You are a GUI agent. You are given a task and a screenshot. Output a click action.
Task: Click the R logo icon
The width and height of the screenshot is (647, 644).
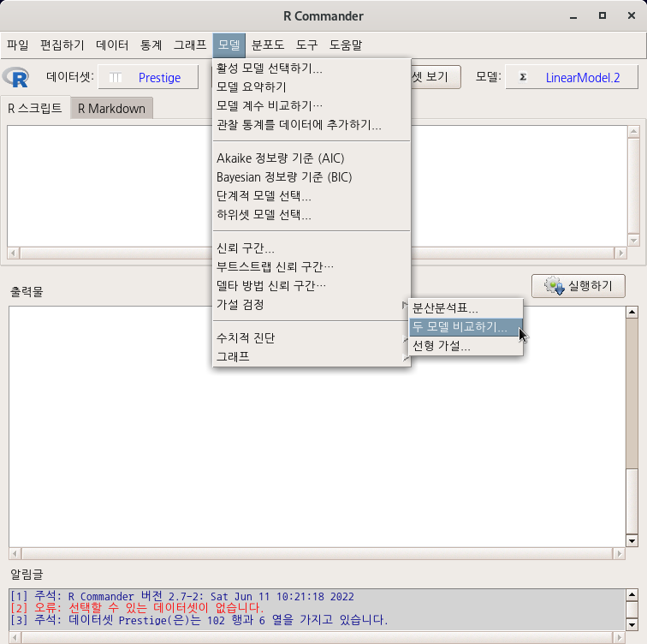pos(15,77)
